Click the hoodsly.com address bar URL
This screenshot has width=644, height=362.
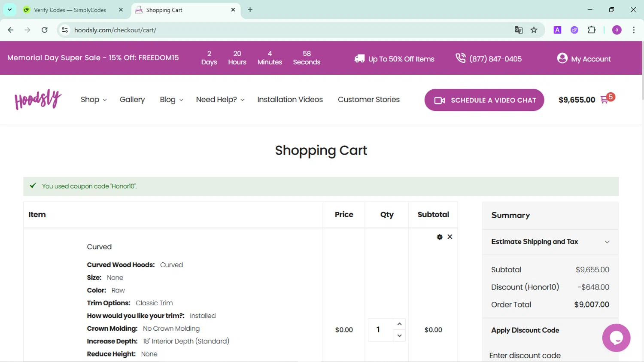pyautogui.click(x=115, y=30)
